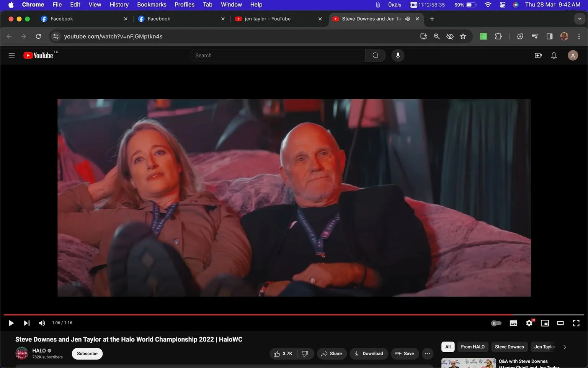This screenshot has width=588, height=368.
Task: Enter fullscreen mode
Action: pos(576,323)
